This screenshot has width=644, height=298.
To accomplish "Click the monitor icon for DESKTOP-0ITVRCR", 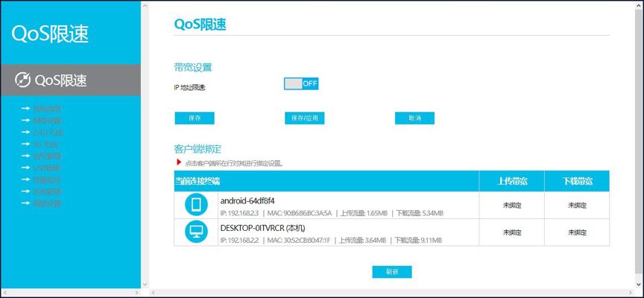I will [x=196, y=232].
